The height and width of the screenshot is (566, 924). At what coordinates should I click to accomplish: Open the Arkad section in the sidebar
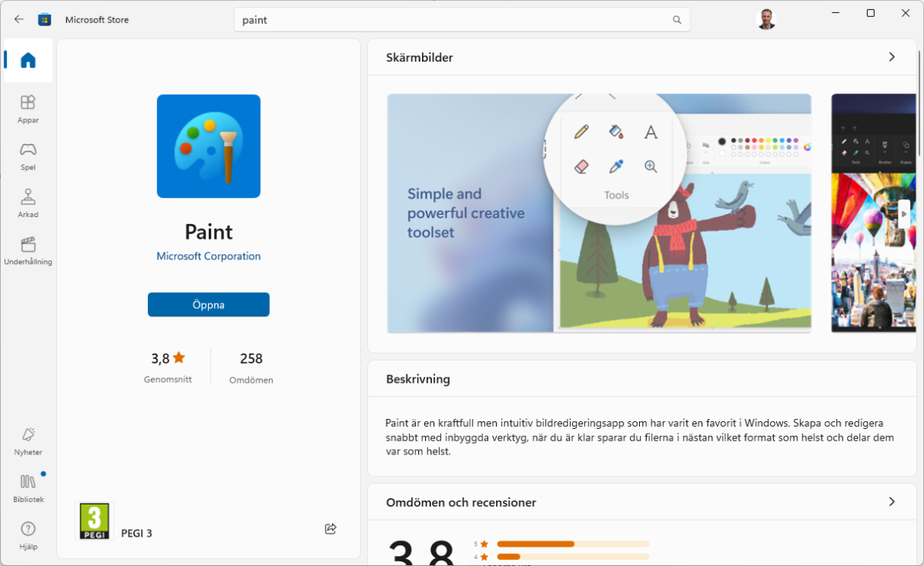click(28, 203)
